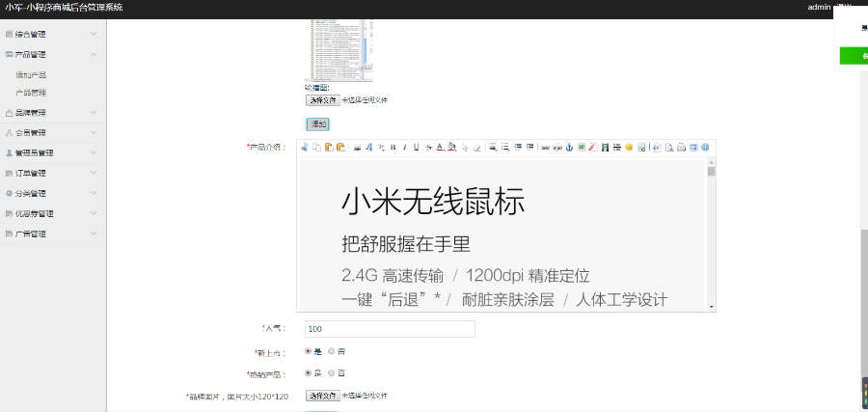The width and height of the screenshot is (868, 412).
Task: Click the insert Flash icon in the editor
Action: pyautogui.click(x=593, y=148)
